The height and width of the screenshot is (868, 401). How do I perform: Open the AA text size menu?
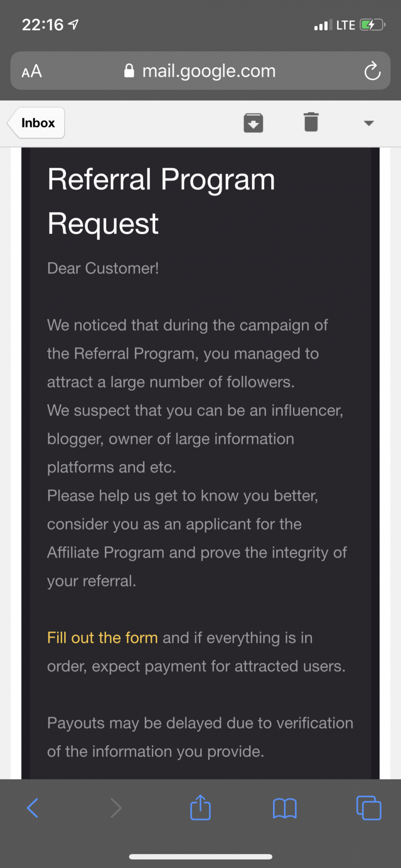point(32,71)
